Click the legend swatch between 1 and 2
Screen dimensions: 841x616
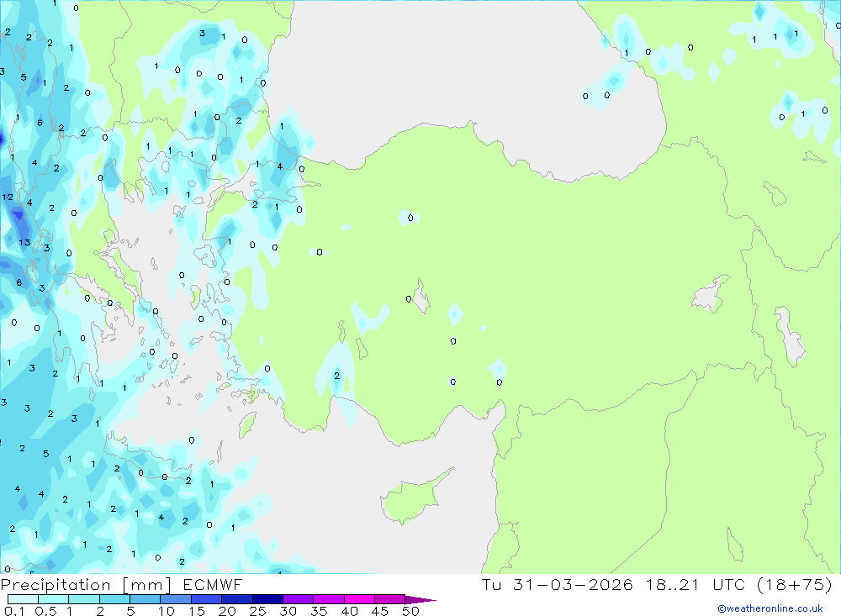[x=84, y=599]
